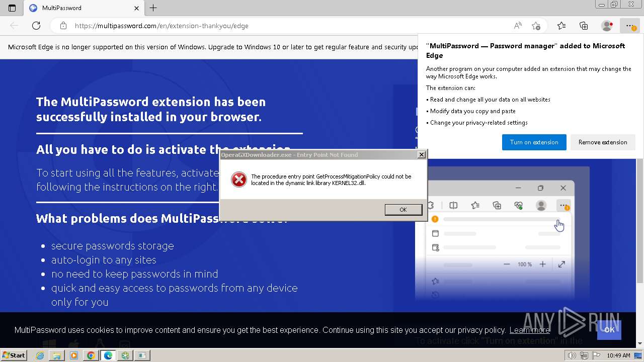The width and height of the screenshot is (644, 362).
Task: Open Collections panel
Action: pos(584,26)
